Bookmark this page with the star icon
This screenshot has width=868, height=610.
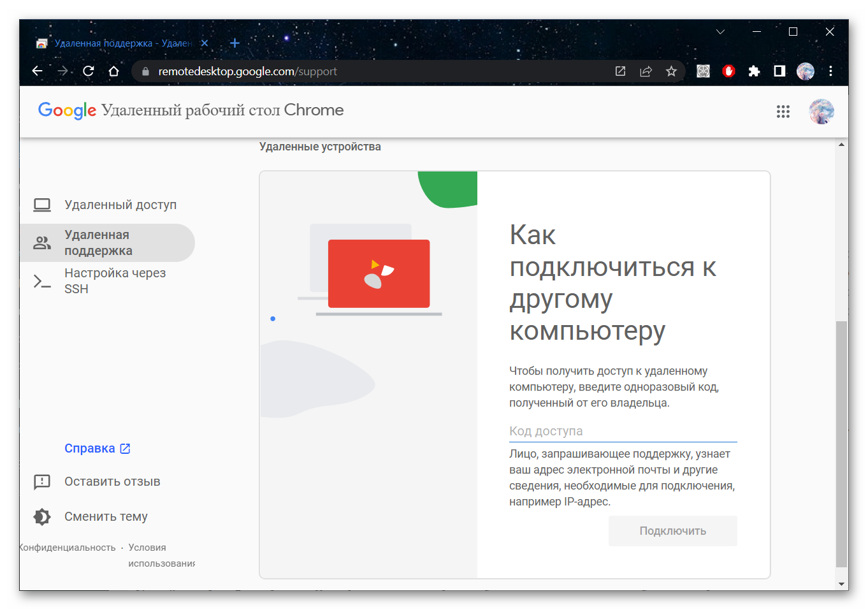pyautogui.click(x=671, y=71)
